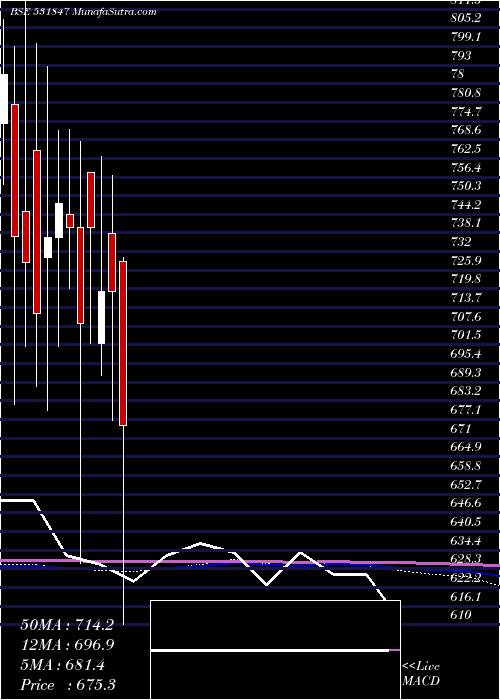Select the 640.5 price axis label
The image size is (500, 700).
click(x=466, y=522)
